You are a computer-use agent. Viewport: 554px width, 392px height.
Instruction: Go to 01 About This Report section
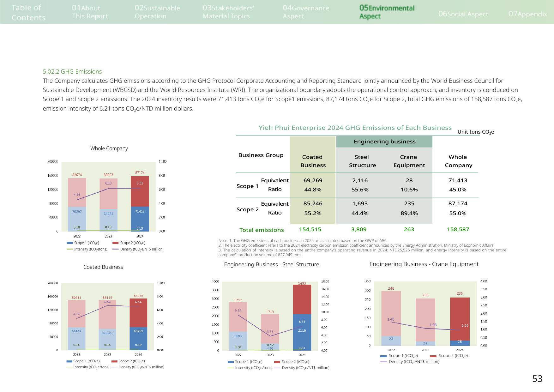point(90,12)
